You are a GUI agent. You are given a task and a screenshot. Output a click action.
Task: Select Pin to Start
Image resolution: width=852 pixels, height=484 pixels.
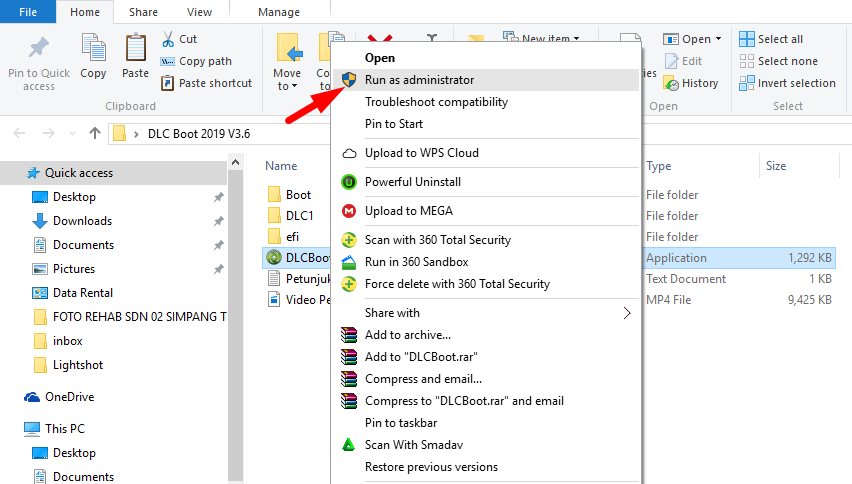485,124
